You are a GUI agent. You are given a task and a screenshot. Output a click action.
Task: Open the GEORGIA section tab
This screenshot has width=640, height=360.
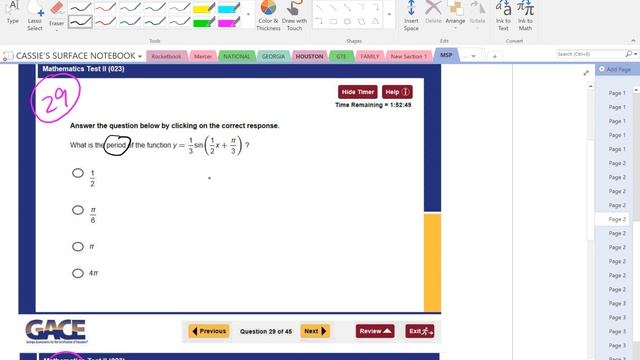pos(273,56)
